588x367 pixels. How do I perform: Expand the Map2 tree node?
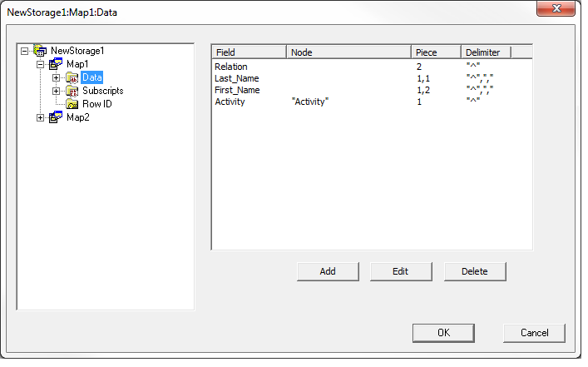coord(41,117)
